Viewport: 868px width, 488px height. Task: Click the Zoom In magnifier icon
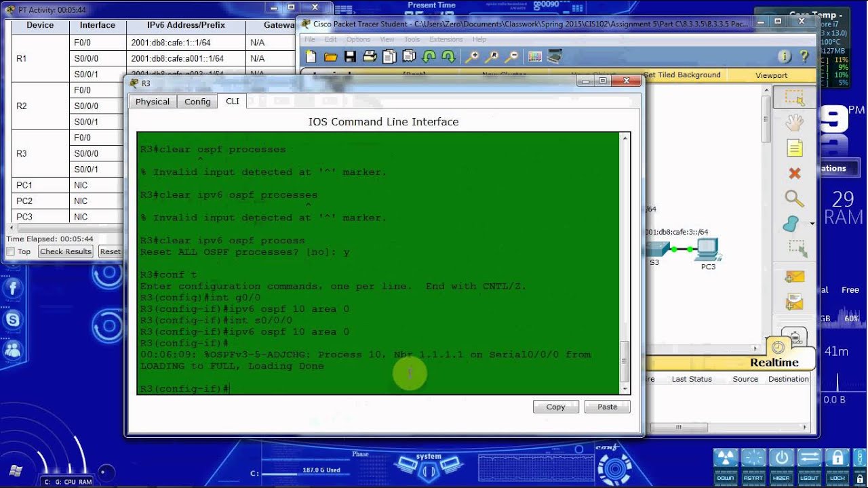471,57
